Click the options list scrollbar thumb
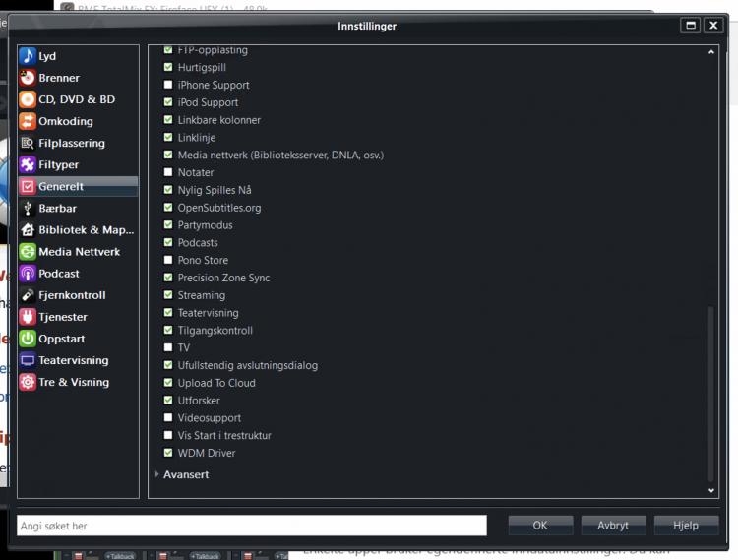Viewport: 738px width, 560px height. (x=711, y=394)
